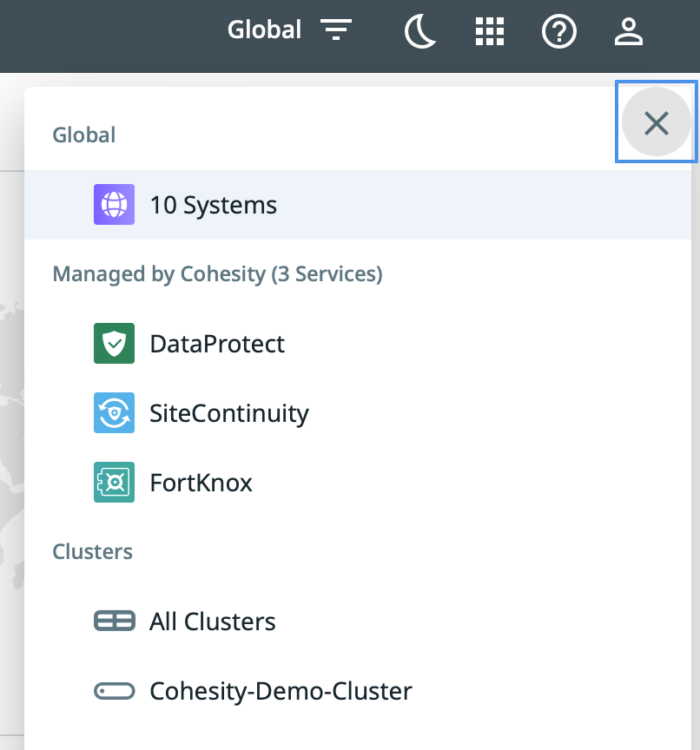Screen dimensions: 700x750
Task: Choose SiteContinuity from the list
Action: coord(229,413)
